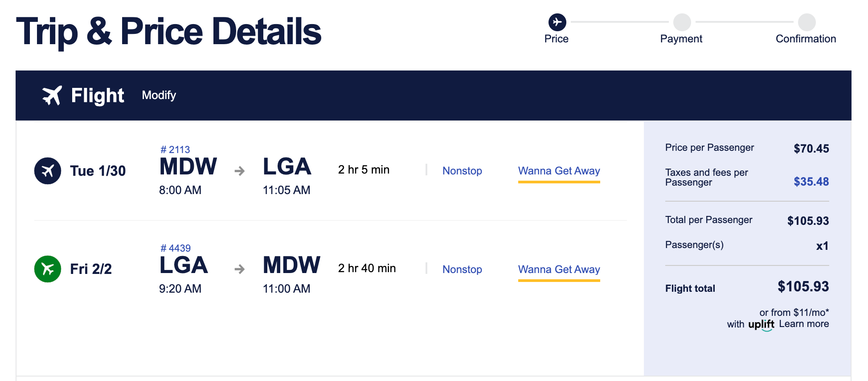The height and width of the screenshot is (381, 868).
Task: Click the green returning flight circle icon
Action: point(48,269)
